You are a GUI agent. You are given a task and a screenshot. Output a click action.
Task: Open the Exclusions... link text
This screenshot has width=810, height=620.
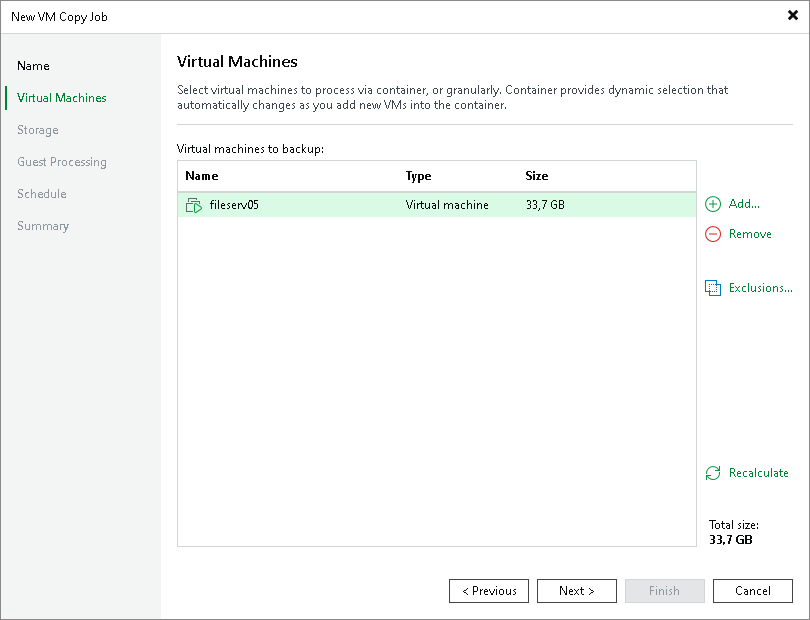point(760,288)
